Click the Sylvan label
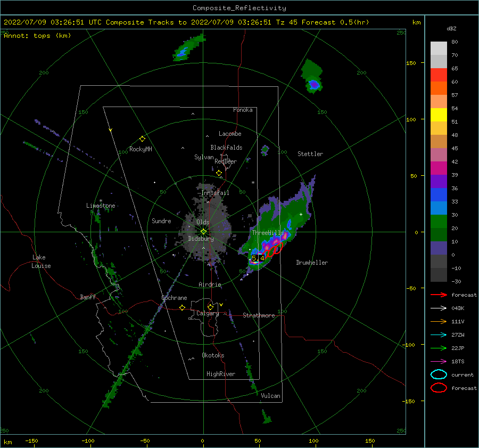This screenshot has height=448, width=479. pyautogui.click(x=204, y=157)
